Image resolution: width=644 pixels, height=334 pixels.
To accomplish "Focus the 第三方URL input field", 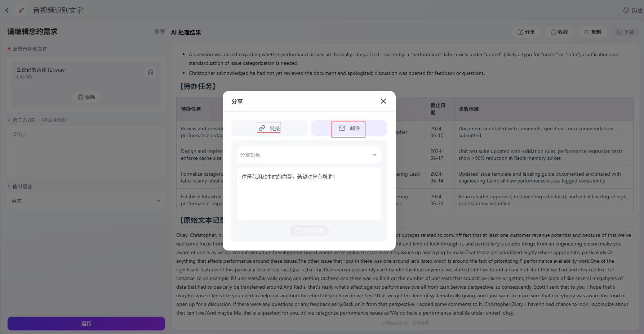I will 86,152.
